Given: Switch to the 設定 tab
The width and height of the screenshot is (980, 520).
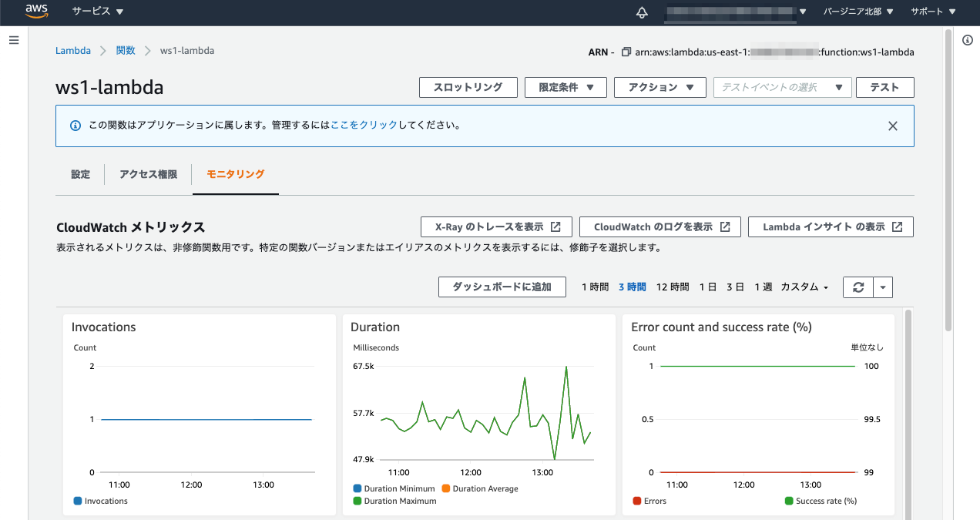Looking at the screenshot, I should [x=81, y=175].
